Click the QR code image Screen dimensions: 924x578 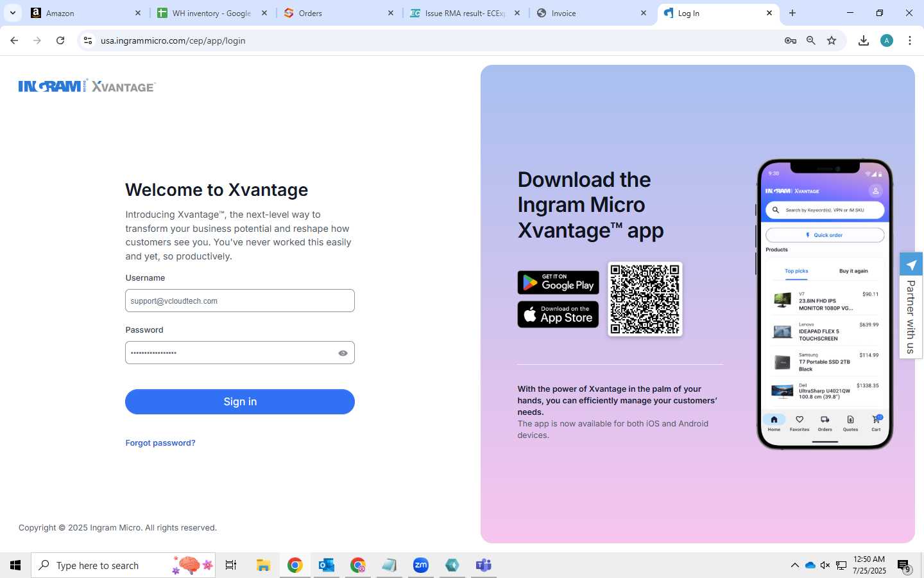[x=645, y=299]
